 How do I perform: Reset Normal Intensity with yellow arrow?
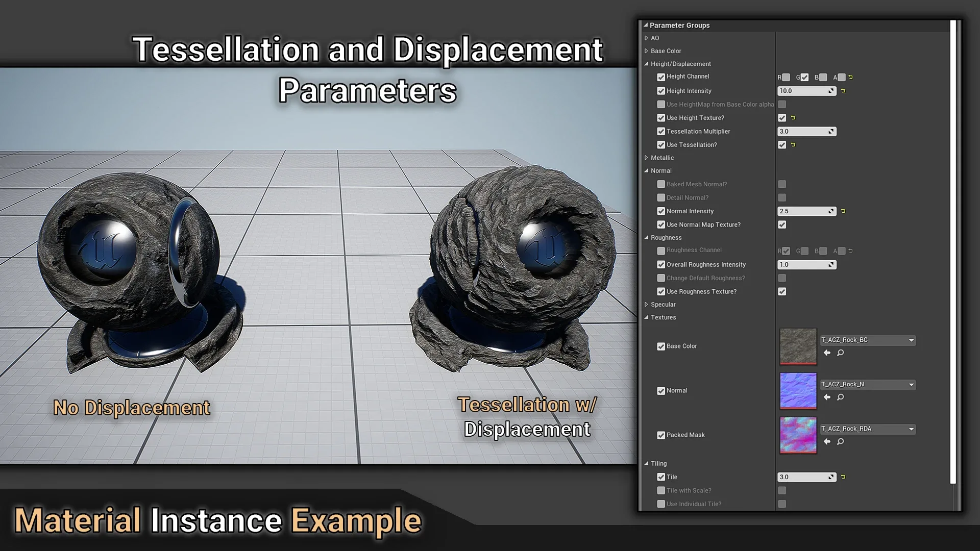(843, 211)
